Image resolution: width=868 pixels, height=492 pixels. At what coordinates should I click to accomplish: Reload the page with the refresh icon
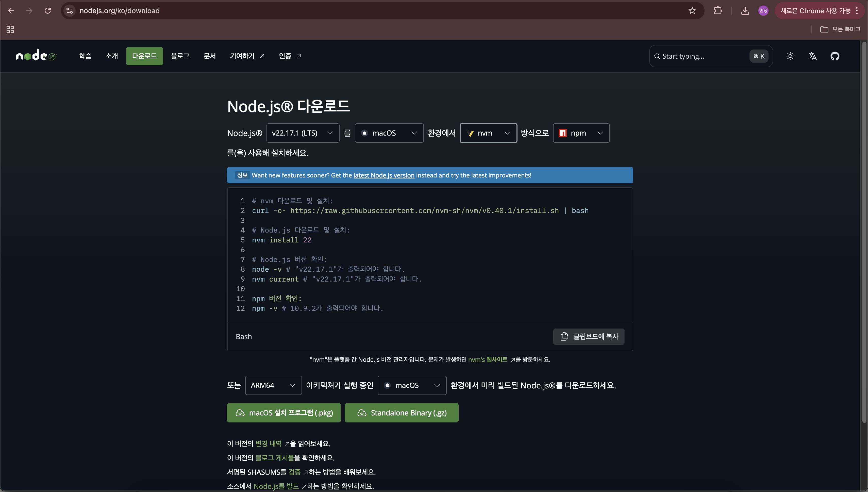(48, 11)
